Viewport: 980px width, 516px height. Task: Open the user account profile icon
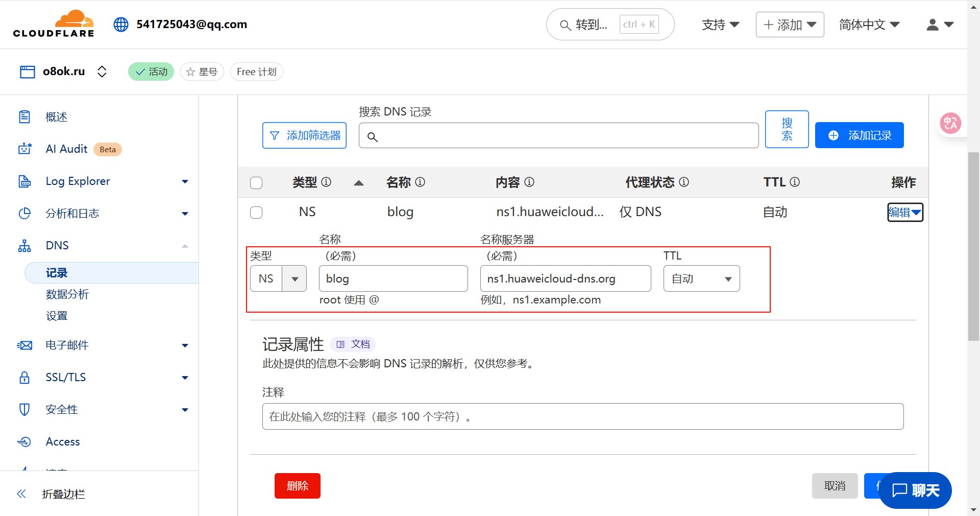tap(939, 25)
